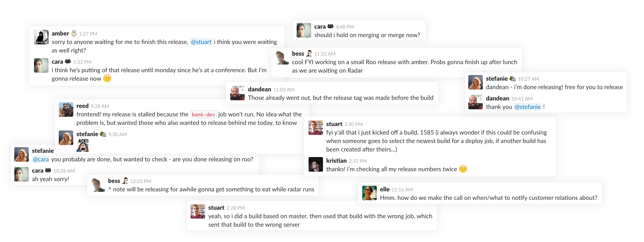The width and height of the screenshot is (644, 242).
Task: View kristian's profile picture
Action: (x=316, y=164)
